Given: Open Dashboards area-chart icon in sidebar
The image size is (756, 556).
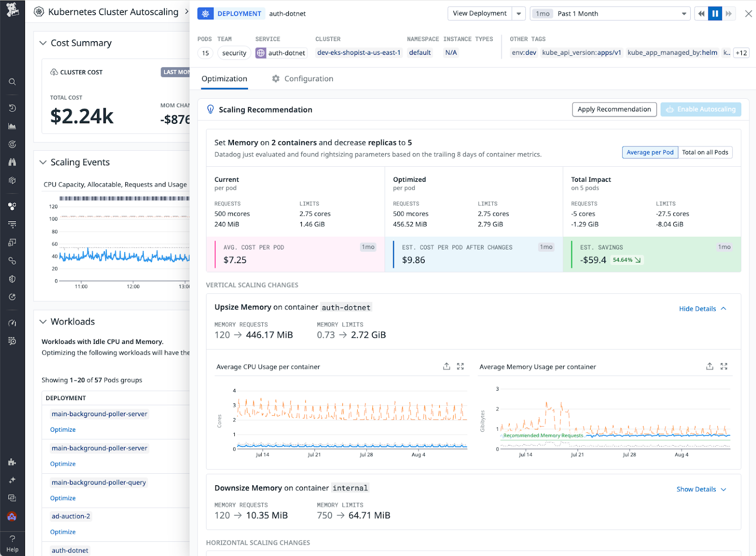Looking at the screenshot, I should [12, 126].
